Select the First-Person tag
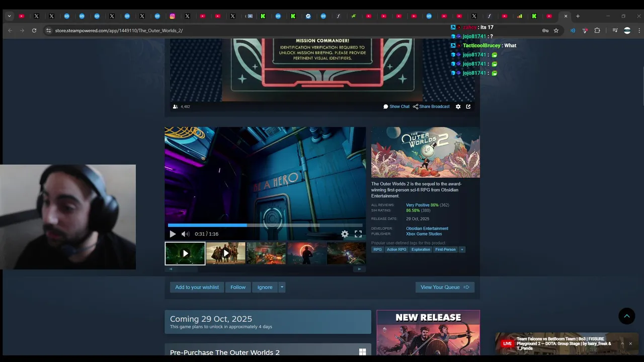Image resolution: width=644 pixels, height=362 pixels. [445, 249]
